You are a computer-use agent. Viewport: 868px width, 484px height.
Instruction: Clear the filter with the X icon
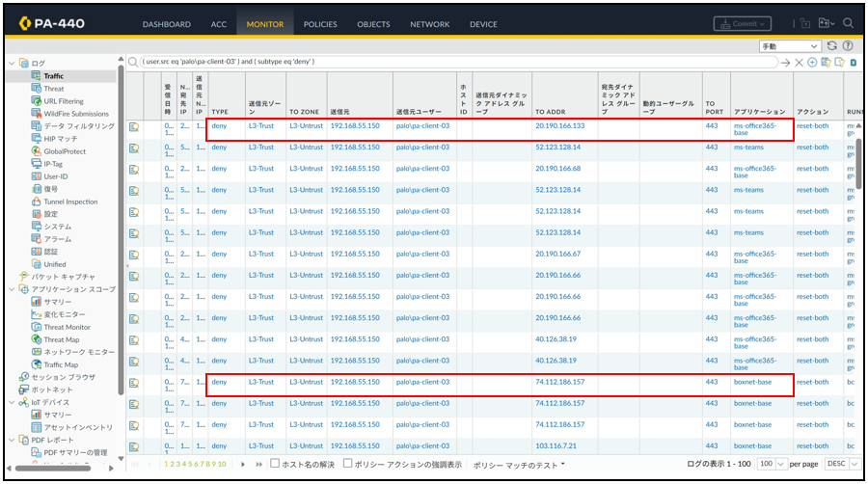[x=799, y=63]
